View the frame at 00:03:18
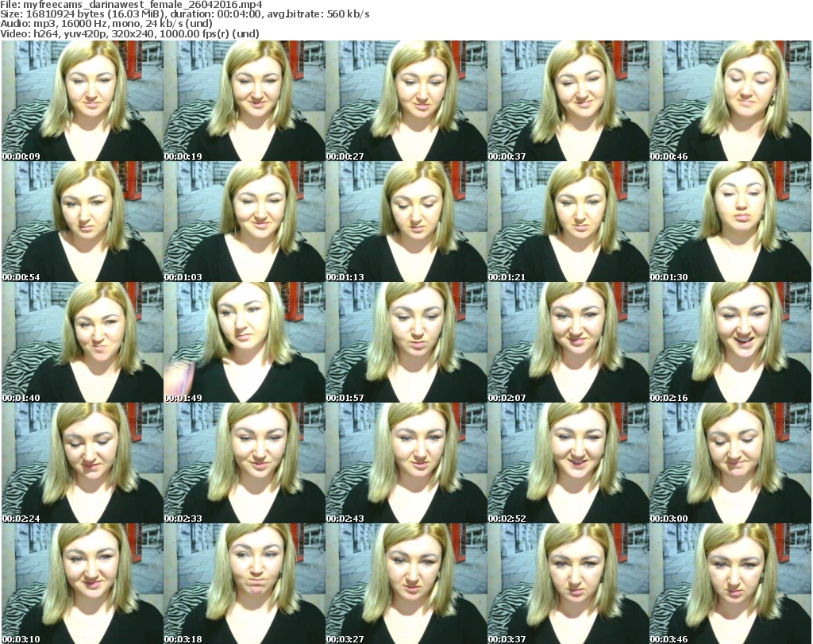 pos(245,584)
